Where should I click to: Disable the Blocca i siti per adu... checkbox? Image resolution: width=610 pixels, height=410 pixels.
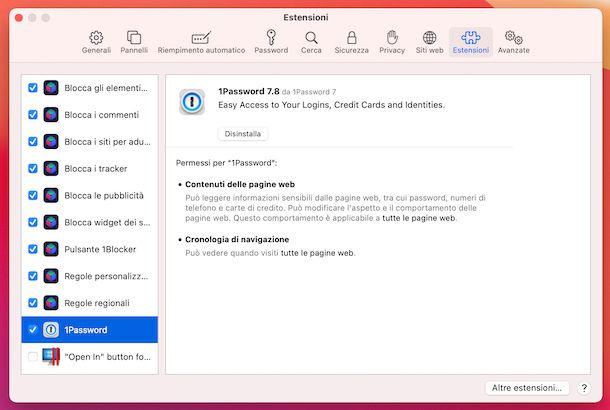tap(33, 142)
